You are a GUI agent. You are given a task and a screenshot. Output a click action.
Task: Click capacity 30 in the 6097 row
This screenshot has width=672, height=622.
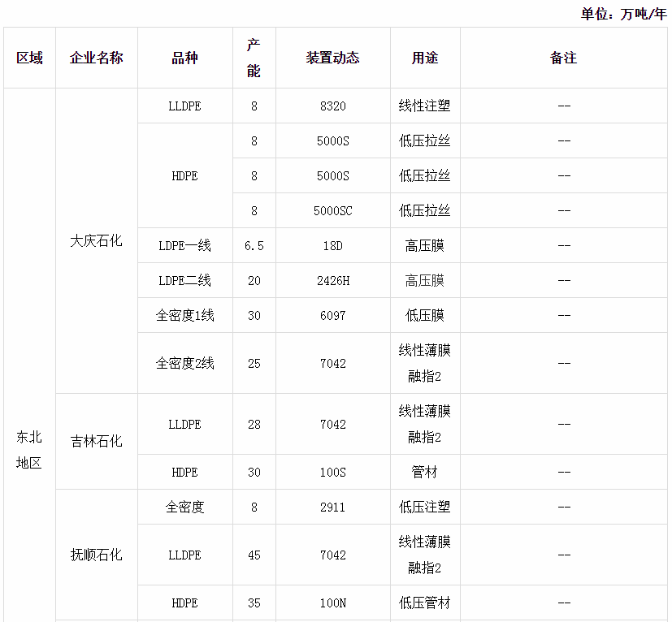pyautogui.click(x=254, y=315)
